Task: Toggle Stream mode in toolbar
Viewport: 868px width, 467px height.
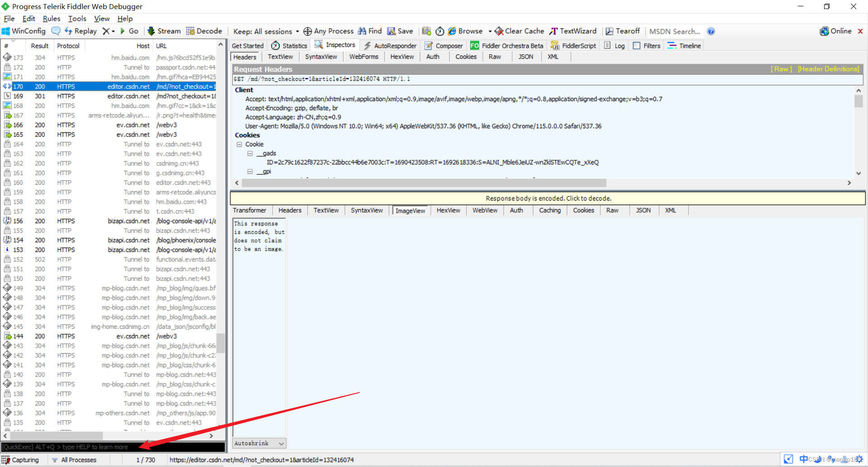Action: (164, 31)
